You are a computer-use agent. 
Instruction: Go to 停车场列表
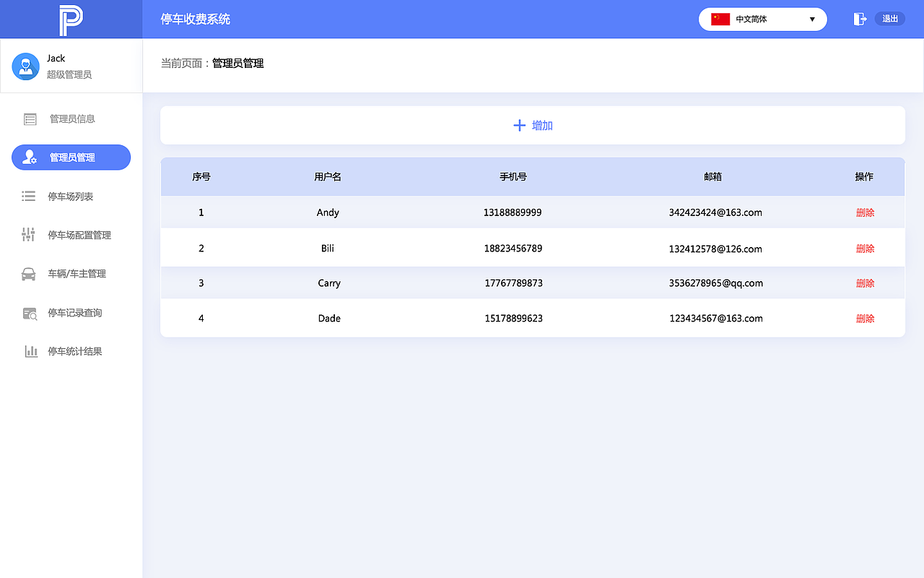click(71, 197)
